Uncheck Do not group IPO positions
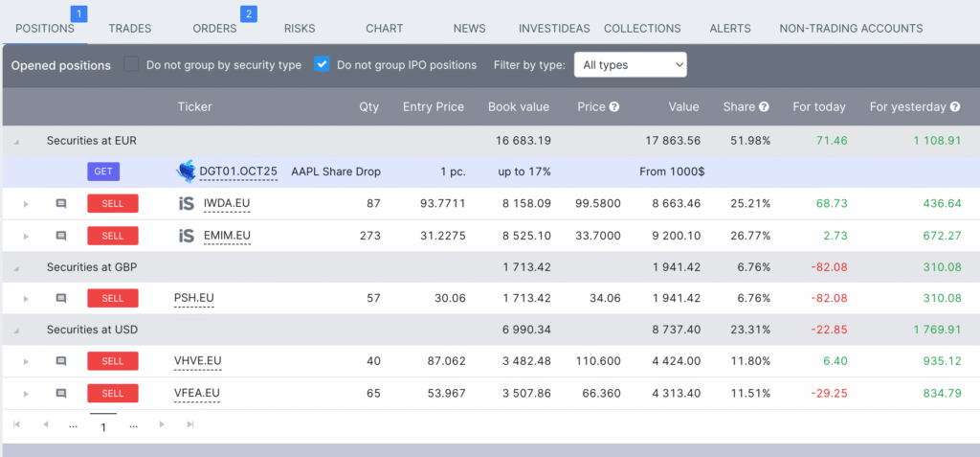980x457 pixels. tap(322, 65)
